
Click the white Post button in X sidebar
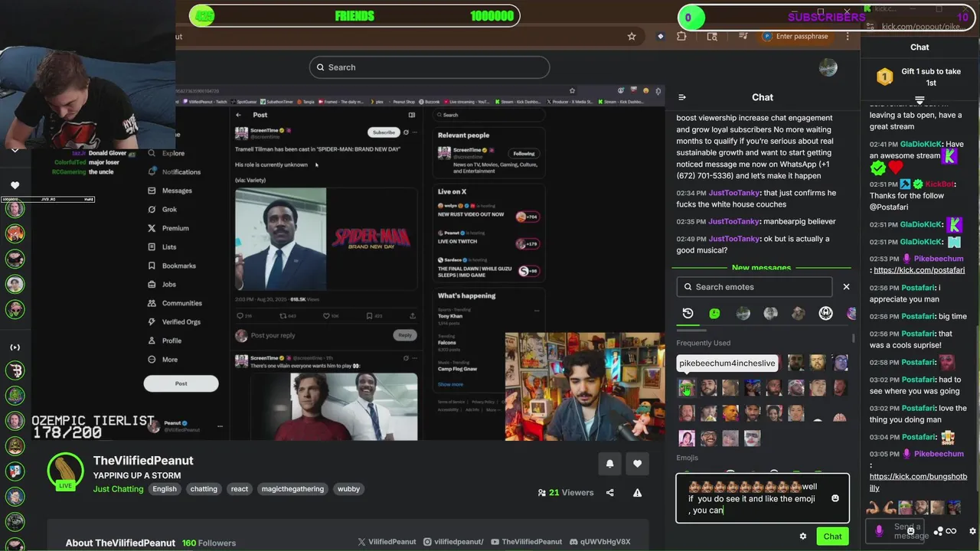pos(181,383)
